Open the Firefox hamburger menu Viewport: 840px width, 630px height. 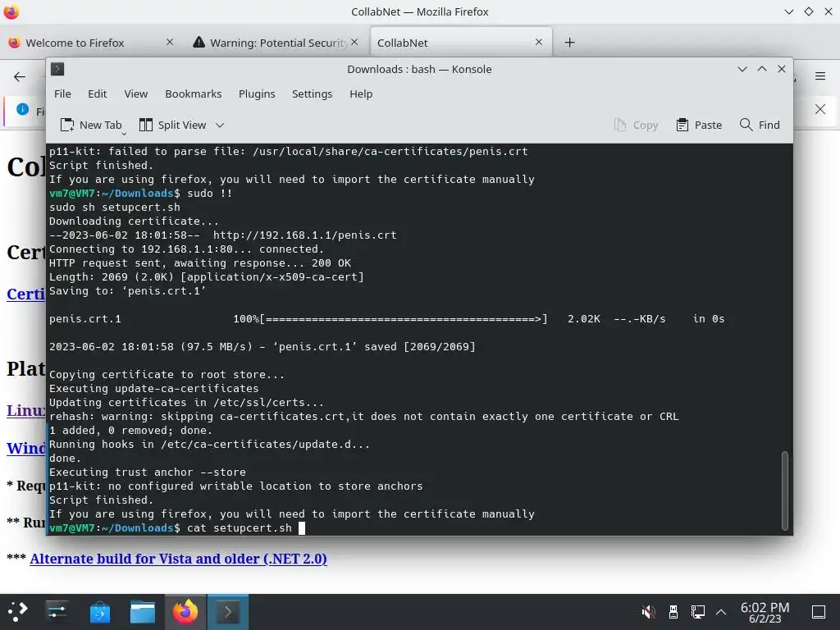click(820, 76)
